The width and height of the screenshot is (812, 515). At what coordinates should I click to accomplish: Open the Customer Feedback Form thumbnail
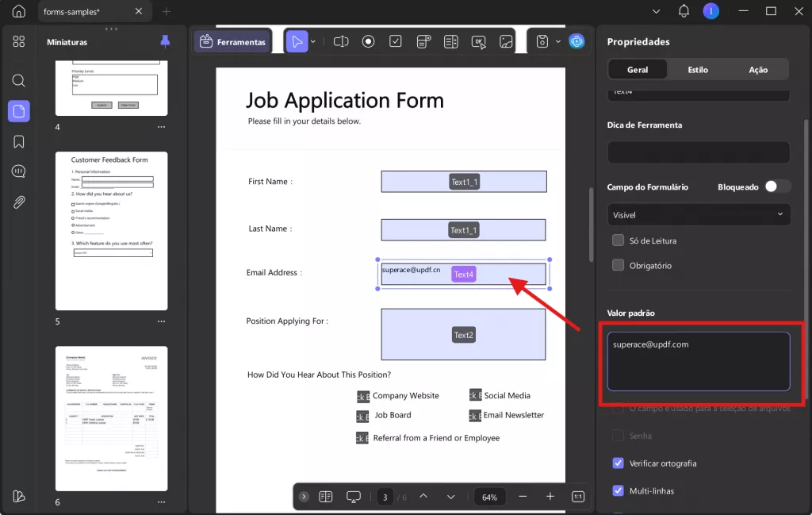pyautogui.click(x=111, y=231)
